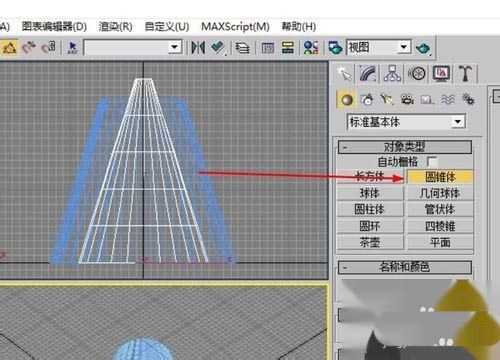Open the 自定义(U) menu
The height and width of the screenshot is (360, 500).
(x=167, y=27)
